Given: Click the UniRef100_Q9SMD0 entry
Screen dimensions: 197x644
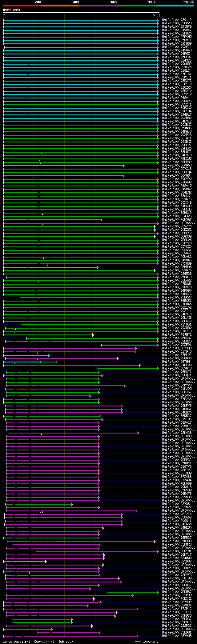Looking at the screenshot, I should 177,328.
